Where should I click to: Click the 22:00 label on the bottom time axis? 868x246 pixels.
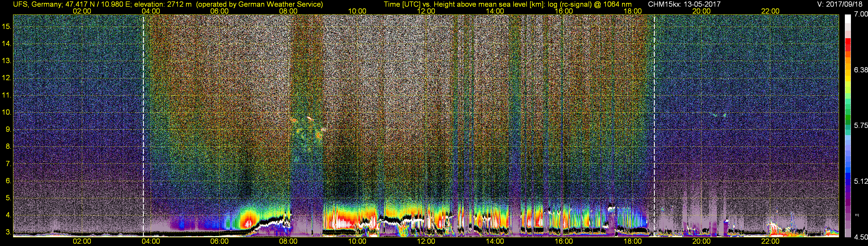(x=770, y=241)
